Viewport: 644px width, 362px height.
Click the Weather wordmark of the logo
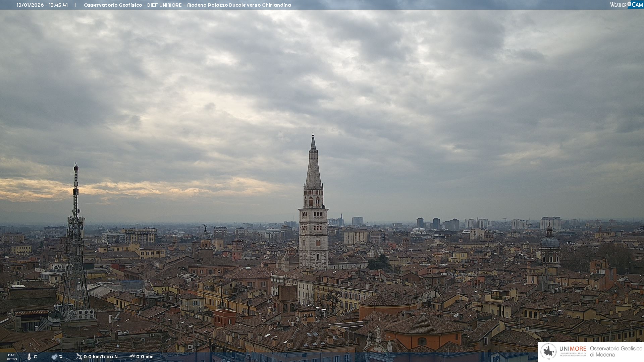[x=618, y=5]
